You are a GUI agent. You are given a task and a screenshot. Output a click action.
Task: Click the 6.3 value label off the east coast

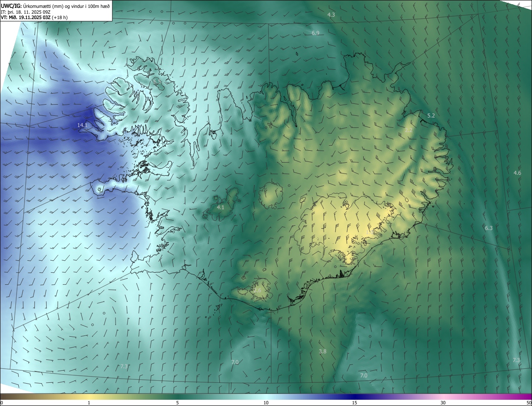tap(489, 228)
